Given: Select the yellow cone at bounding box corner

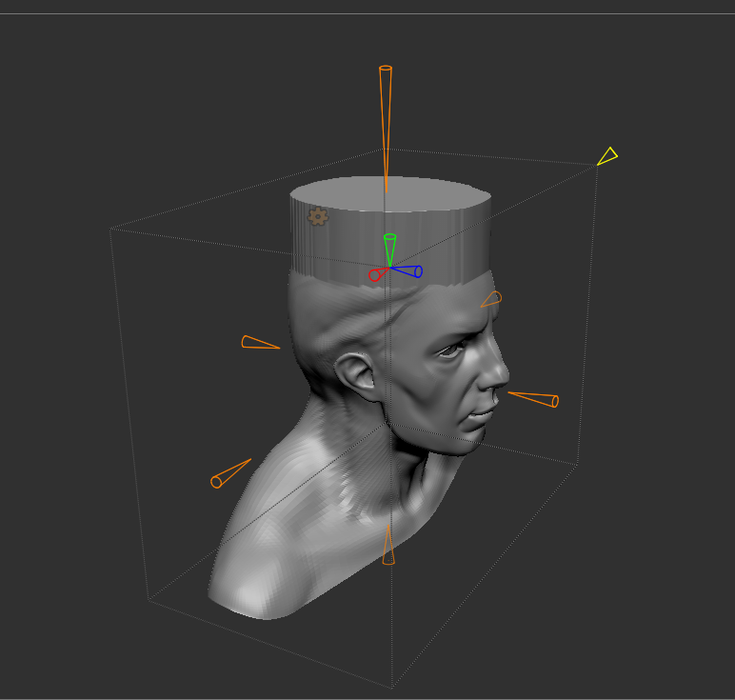Looking at the screenshot, I should [607, 156].
